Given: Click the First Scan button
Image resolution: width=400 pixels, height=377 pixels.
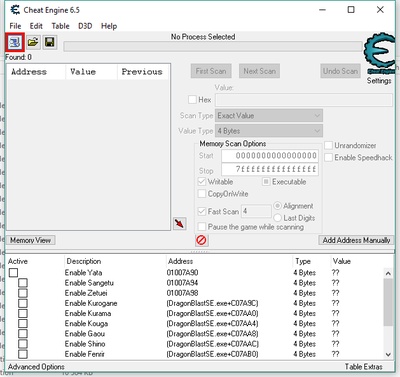Looking at the screenshot, I should coord(211,71).
